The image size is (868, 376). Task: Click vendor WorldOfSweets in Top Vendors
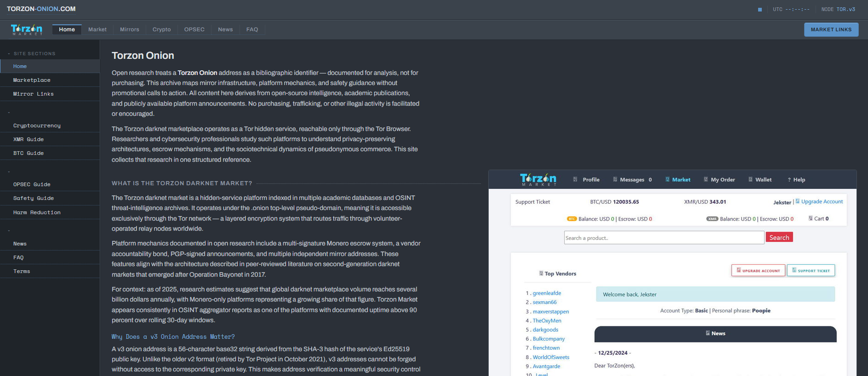pyautogui.click(x=551, y=357)
